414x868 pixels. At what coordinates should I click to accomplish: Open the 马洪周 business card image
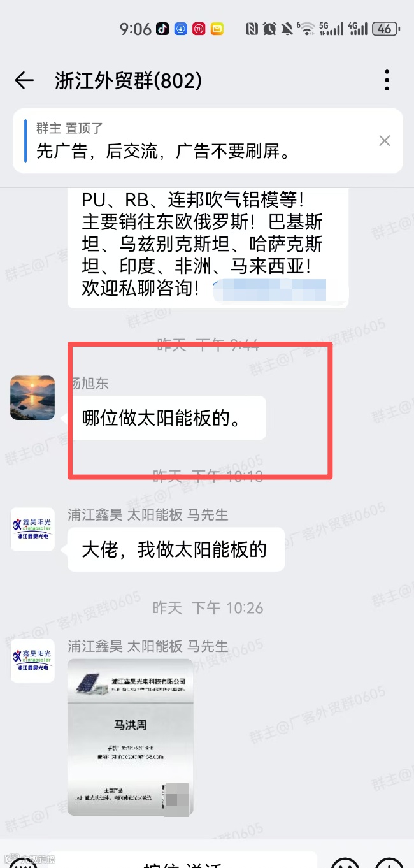point(130,737)
